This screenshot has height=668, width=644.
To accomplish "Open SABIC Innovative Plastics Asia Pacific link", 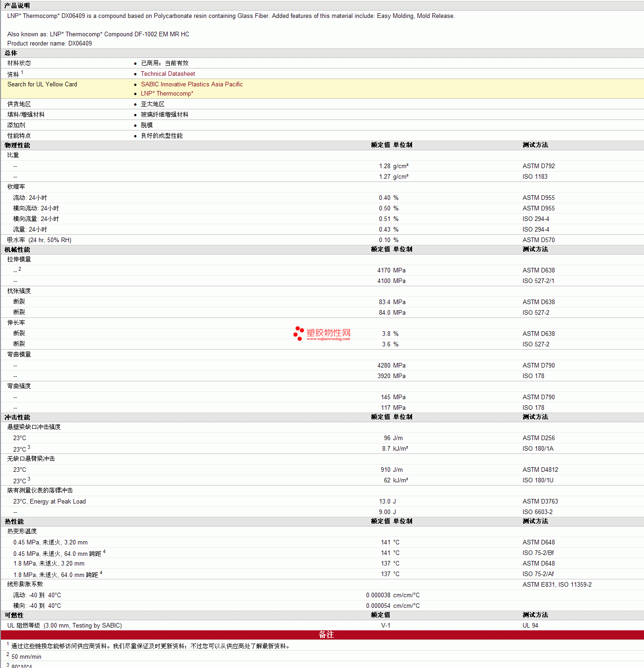I will coord(192,84).
